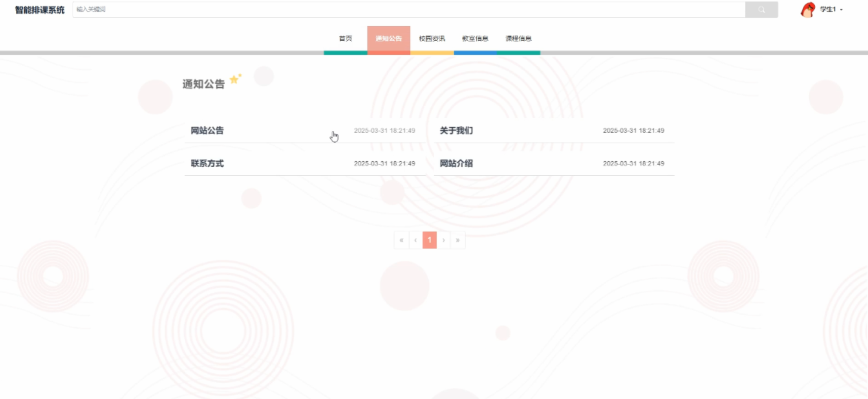Jump to first page with « button
Screen dimensions: 868x399
pyautogui.click(x=401, y=240)
